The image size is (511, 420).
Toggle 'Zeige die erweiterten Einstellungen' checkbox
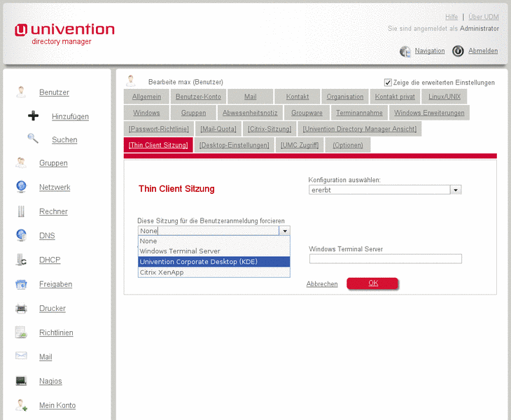(x=388, y=82)
